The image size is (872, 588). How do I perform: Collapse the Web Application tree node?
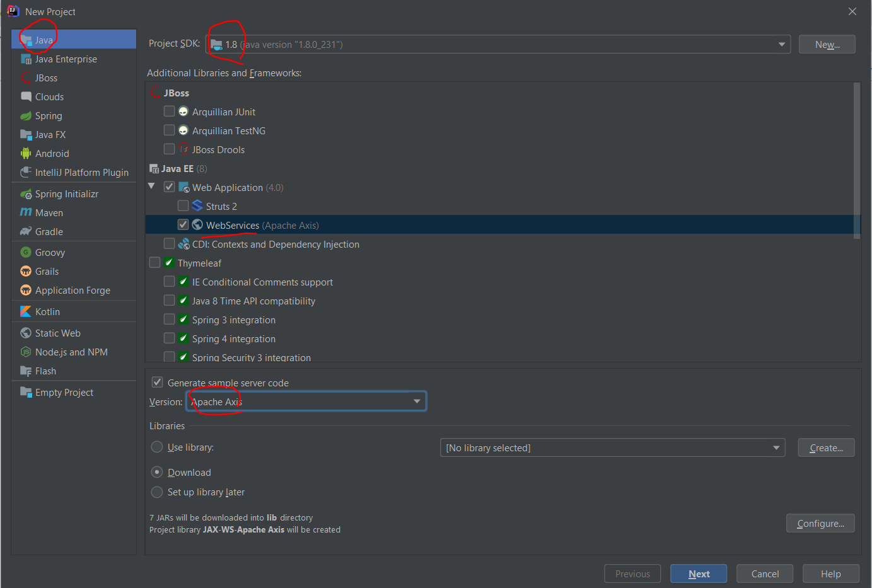point(151,187)
